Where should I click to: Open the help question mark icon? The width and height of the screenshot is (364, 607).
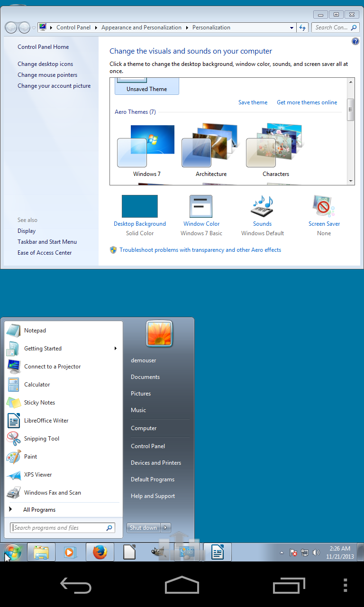(355, 41)
